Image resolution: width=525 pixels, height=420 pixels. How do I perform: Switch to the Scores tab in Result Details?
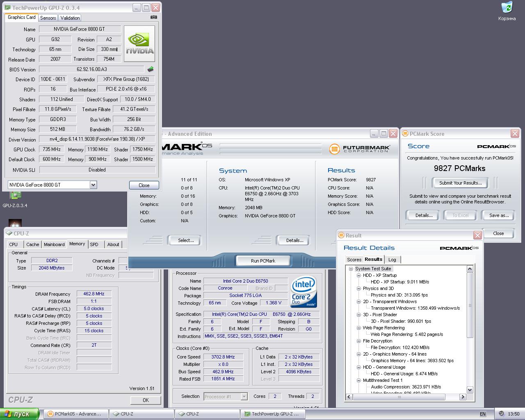354,260
